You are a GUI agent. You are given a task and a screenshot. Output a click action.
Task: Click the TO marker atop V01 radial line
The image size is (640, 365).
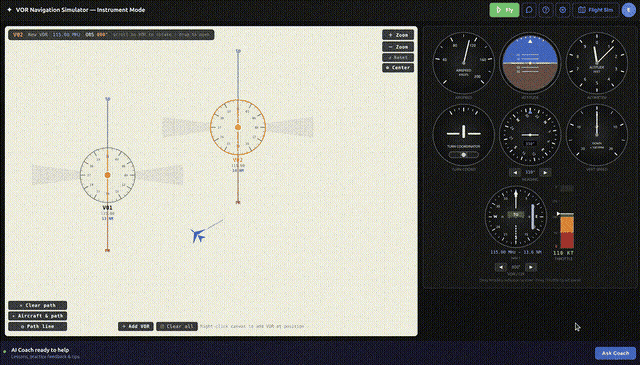point(107,99)
